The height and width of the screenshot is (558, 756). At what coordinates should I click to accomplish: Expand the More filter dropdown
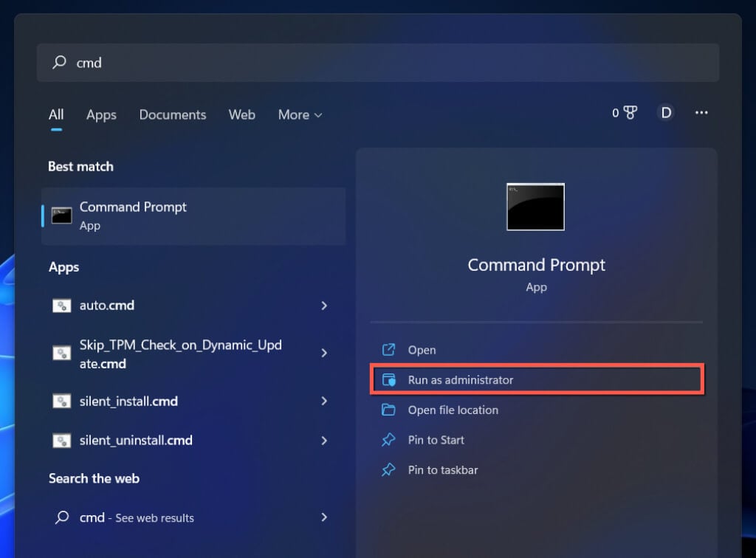[x=300, y=115]
